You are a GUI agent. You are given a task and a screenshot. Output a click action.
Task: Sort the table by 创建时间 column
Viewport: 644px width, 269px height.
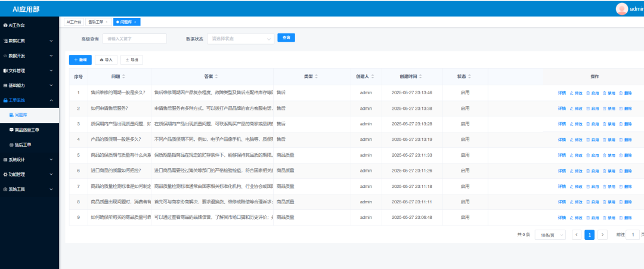420,76
